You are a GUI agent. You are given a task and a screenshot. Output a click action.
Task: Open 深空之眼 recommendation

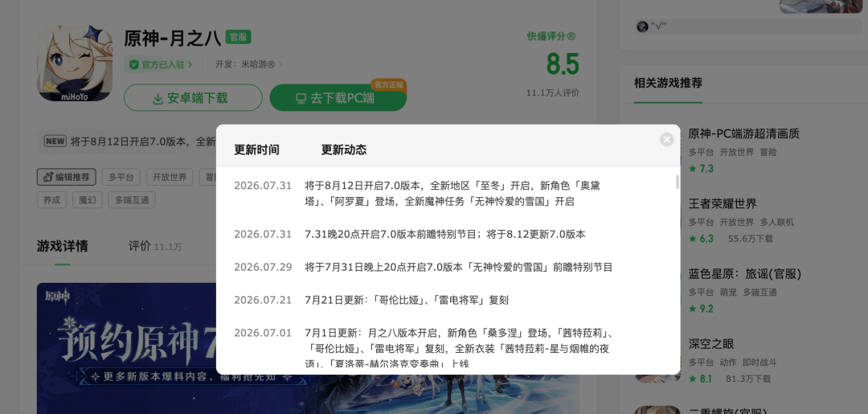(x=711, y=344)
